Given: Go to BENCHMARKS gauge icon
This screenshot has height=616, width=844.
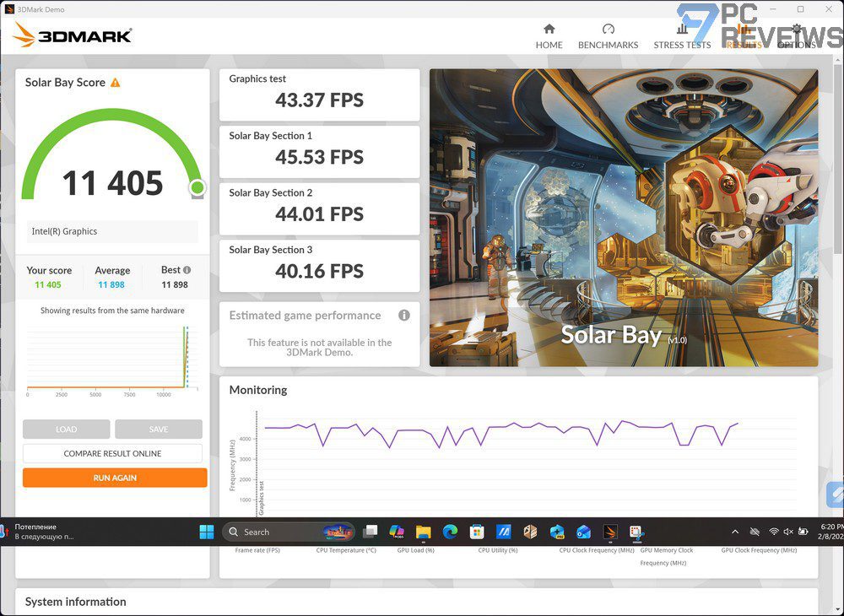Looking at the screenshot, I should pyautogui.click(x=609, y=29).
